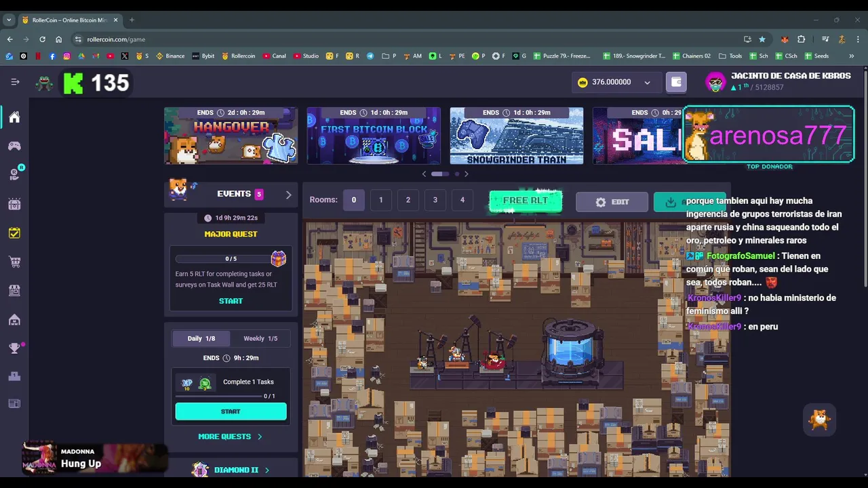Open a new browser tab
868x488 pixels.
pyautogui.click(x=132, y=20)
